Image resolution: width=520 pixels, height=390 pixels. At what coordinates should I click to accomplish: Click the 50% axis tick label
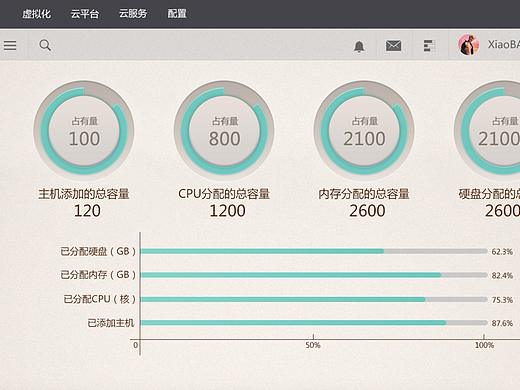point(313,345)
